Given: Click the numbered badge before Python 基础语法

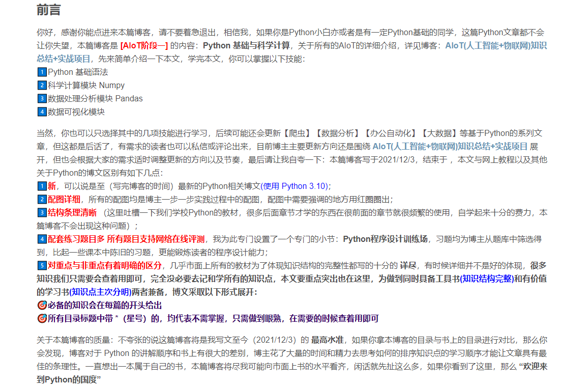Looking at the screenshot, I should click(x=41, y=72).
